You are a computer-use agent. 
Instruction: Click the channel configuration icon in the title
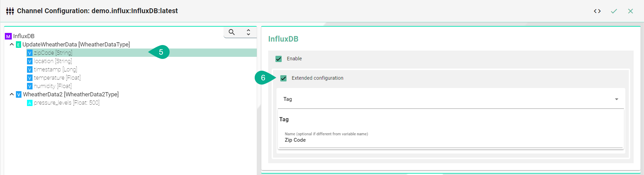(x=10, y=11)
